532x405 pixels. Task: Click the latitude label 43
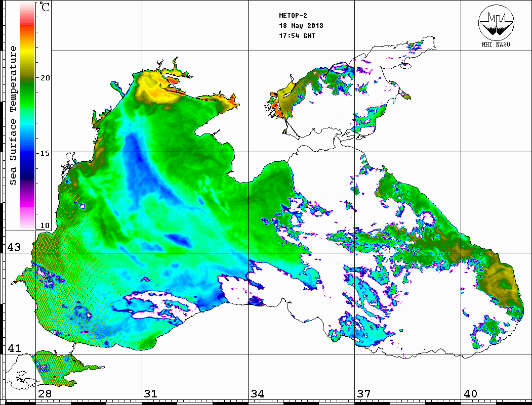coord(13,247)
